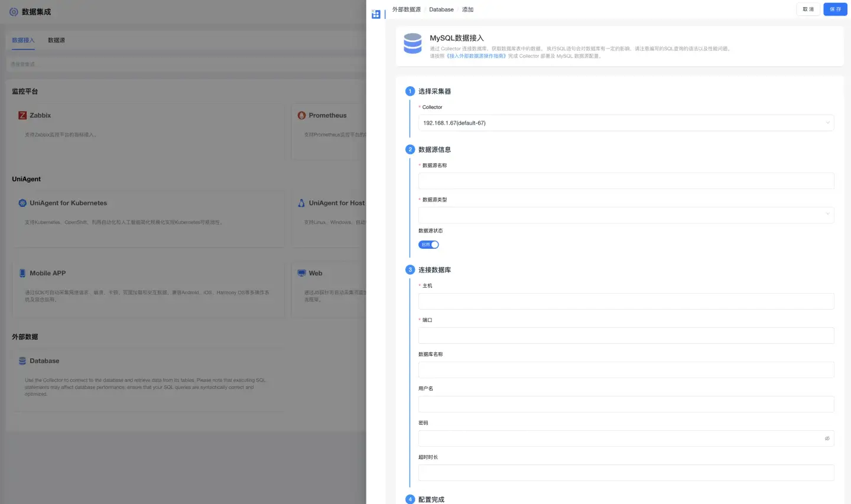Click the MySQL database stack icon

412,44
